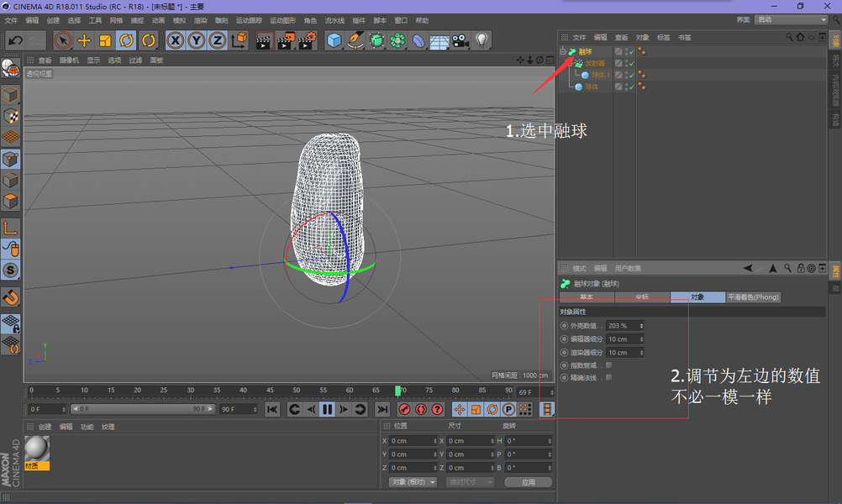Switch to texture mode checker cube icon
Image resolution: width=842 pixels, height=504 pixels.
(x=11, y=116)
